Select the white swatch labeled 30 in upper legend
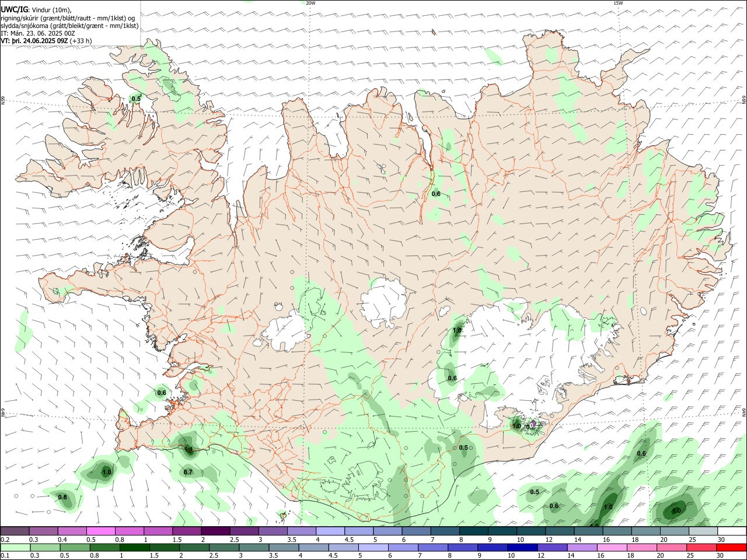The height and width of the screenshot is (560, 747). pyautogui.click(x=732, y=531)
